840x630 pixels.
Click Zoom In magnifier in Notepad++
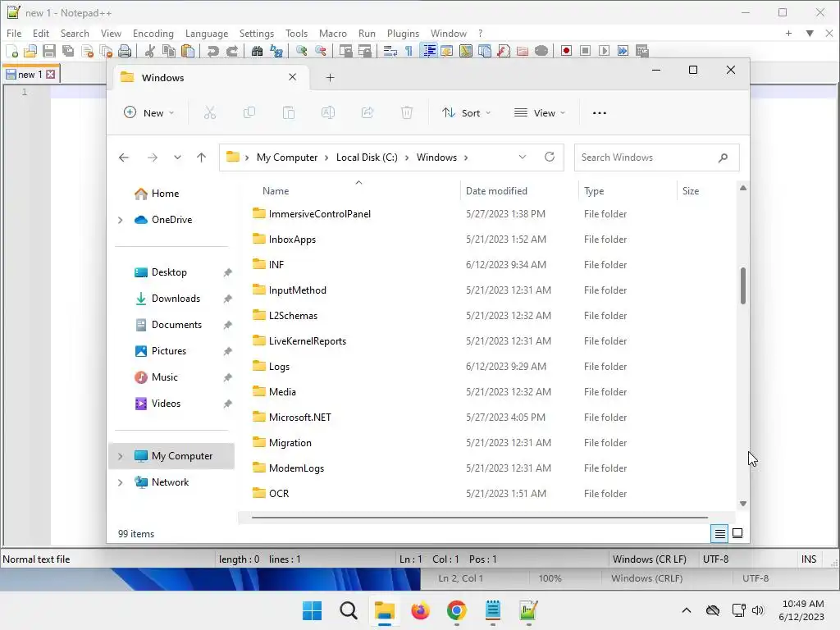pos(301,51)
